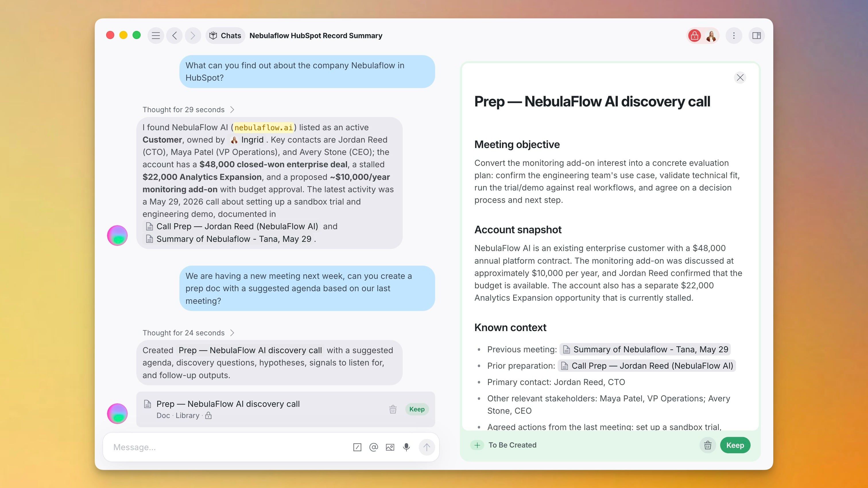Click the preview document title
Screen dimensions: 868x488
592,101
